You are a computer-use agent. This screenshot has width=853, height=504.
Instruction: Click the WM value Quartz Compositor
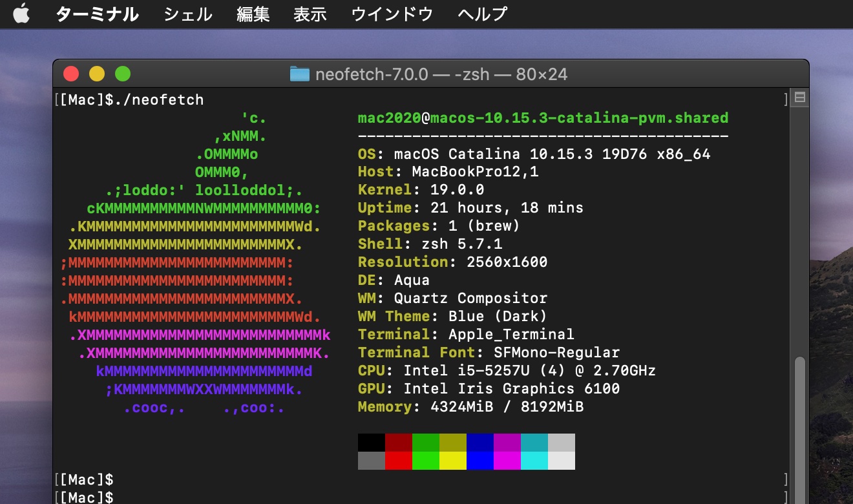[470, 299]
